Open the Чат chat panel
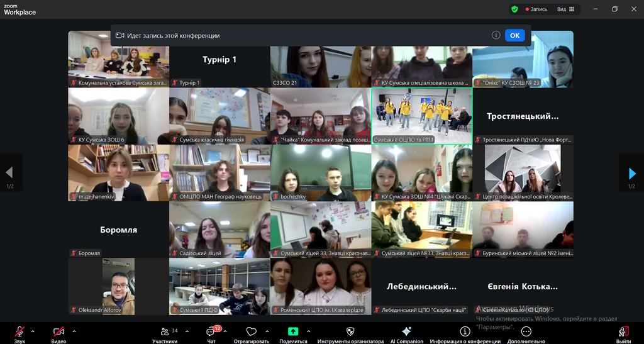The width and height of the screenshot is (644, 344). pos(211,332)
